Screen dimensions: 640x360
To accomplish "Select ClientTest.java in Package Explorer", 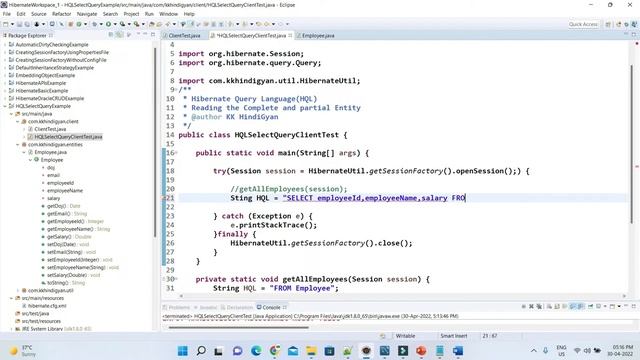I will coord(50,129).
